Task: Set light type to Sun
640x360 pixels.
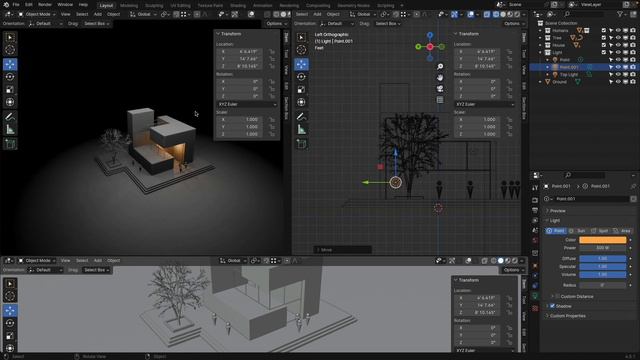Action: [x=578, y=231]
